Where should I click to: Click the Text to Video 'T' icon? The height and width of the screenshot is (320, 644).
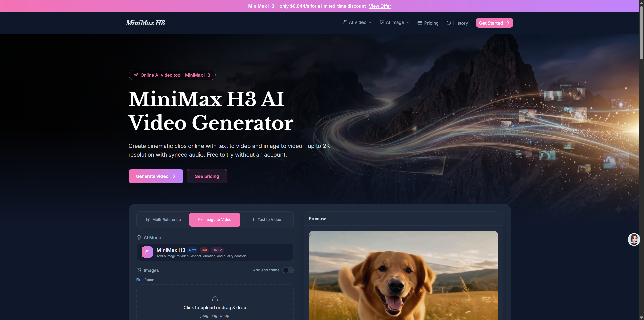(x=253, y=220)
